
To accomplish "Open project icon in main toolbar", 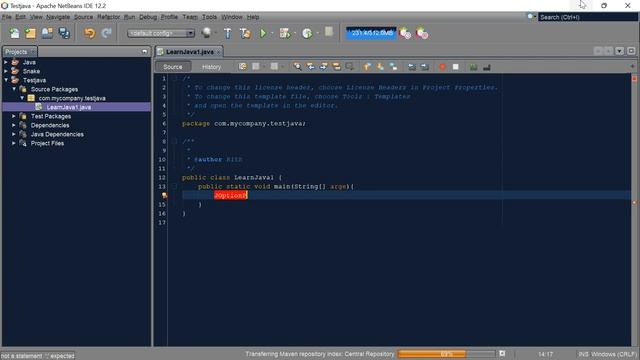I will click(x=47, y=33).
